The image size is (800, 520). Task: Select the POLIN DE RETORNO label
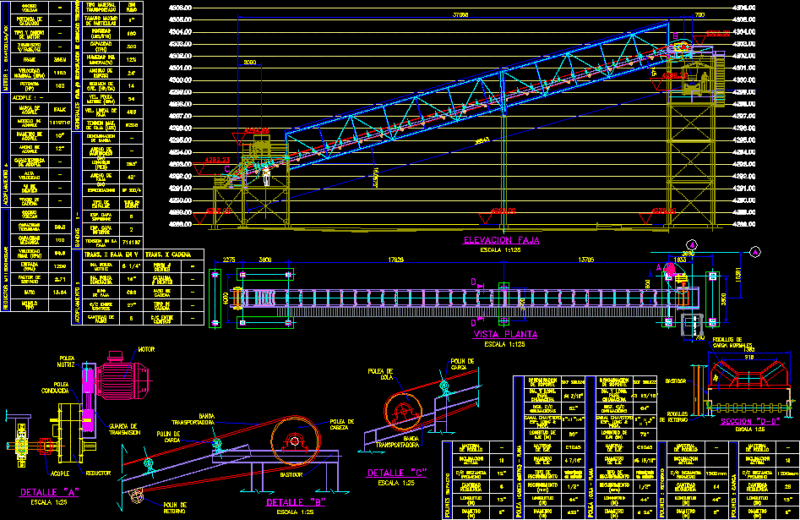click(x=175, y=508)
